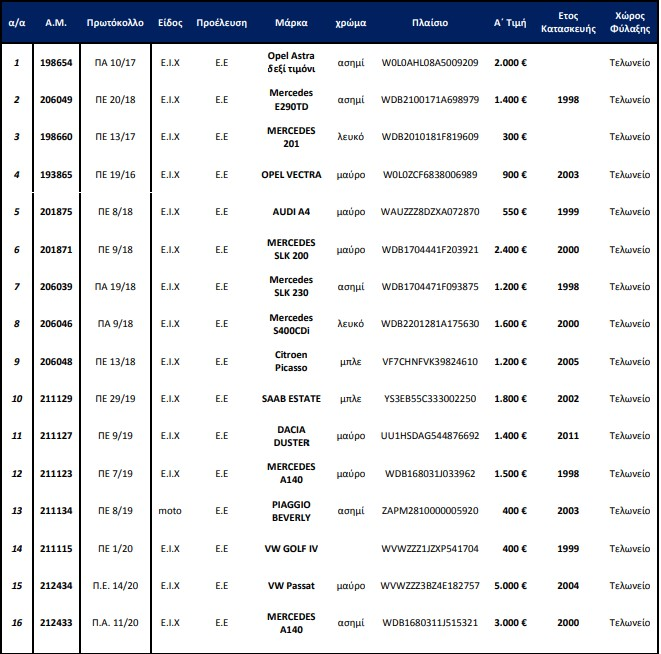The image size is (661, 654).
Task: Select the 'Opel Astra δεξί τιμόνι' cell
Action: 291,63
